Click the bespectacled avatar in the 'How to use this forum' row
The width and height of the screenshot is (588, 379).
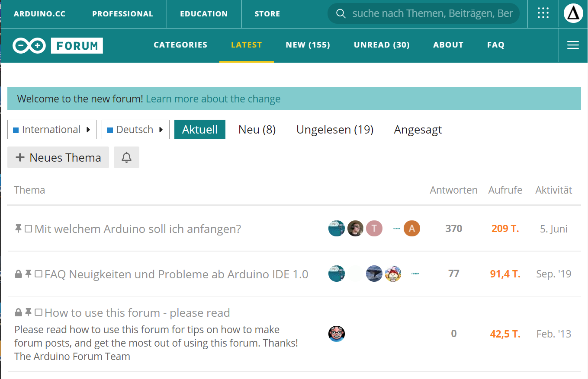pyautogui.click(x=337, y=334)
